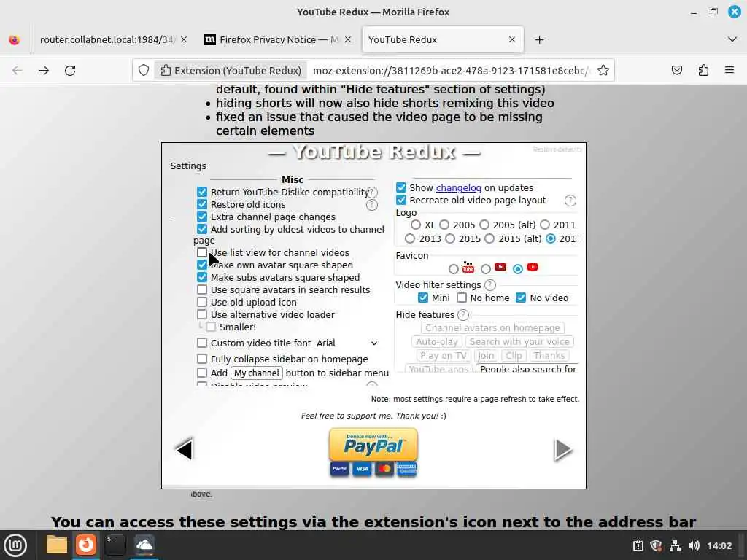Uncheck Restore old icons

point(202,204)
